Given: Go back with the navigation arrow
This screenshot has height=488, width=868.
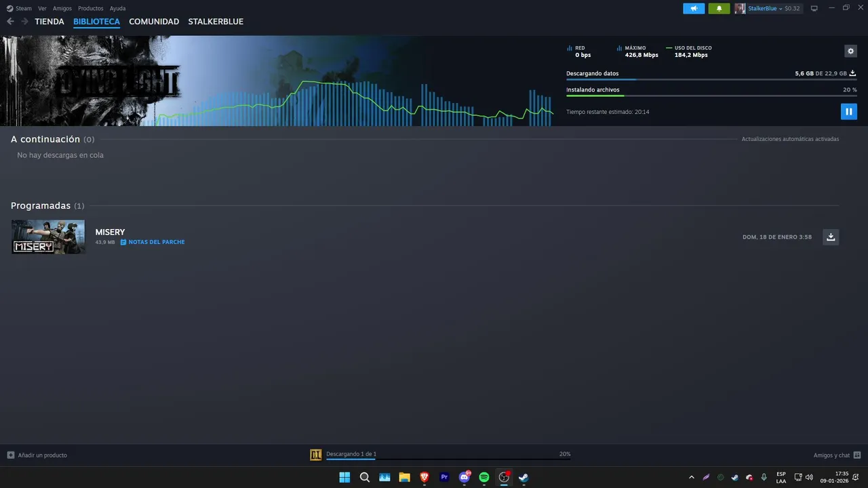Looking at the screenshot, I should coord(10,22).
